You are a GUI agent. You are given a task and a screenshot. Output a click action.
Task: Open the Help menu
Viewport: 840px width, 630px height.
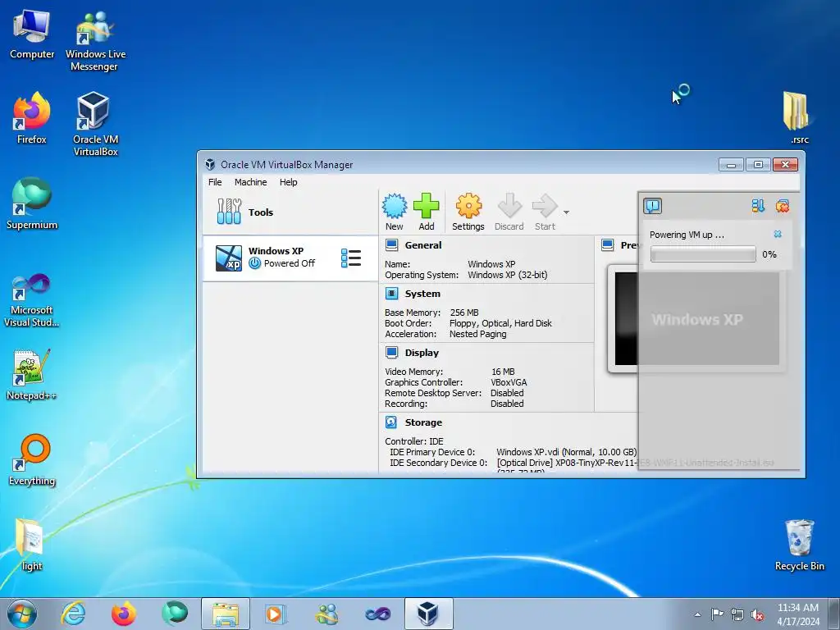pos(288,182)
